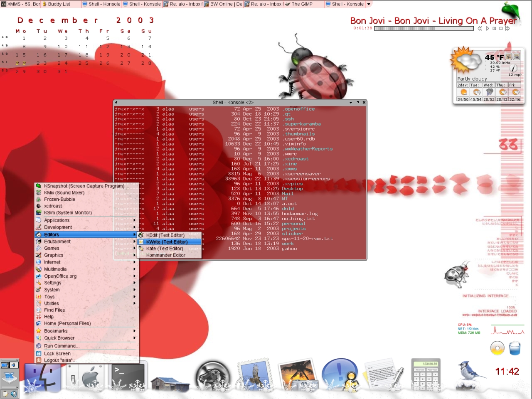Open the barn home-folder dock icon
Viewport: 532px width, 399px height.
click(170, 384)
